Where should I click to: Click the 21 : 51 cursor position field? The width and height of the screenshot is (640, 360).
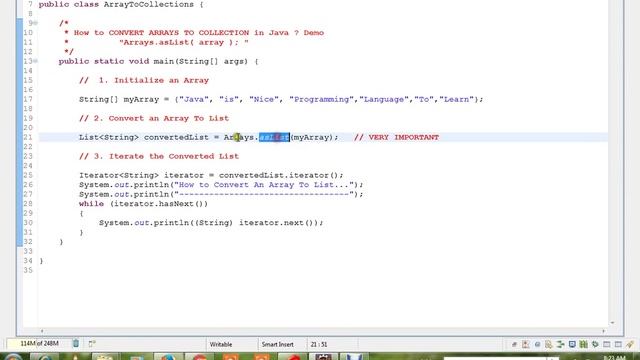[319, 344]
